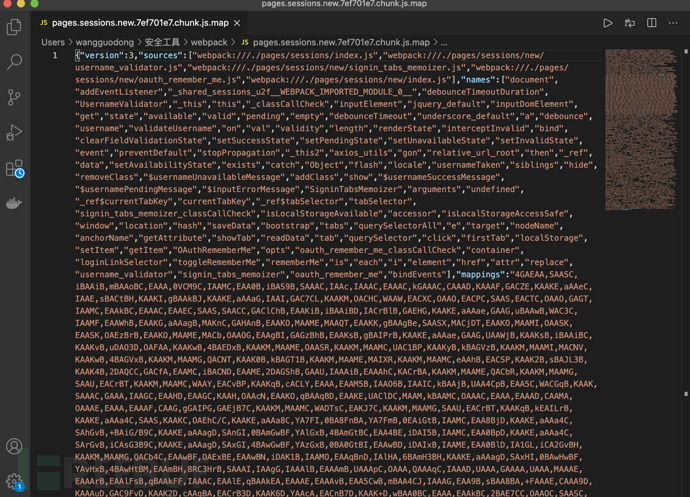
Task: Expand the breadcrumb trailing ellipsis symbol
Action: click(444, 43)
